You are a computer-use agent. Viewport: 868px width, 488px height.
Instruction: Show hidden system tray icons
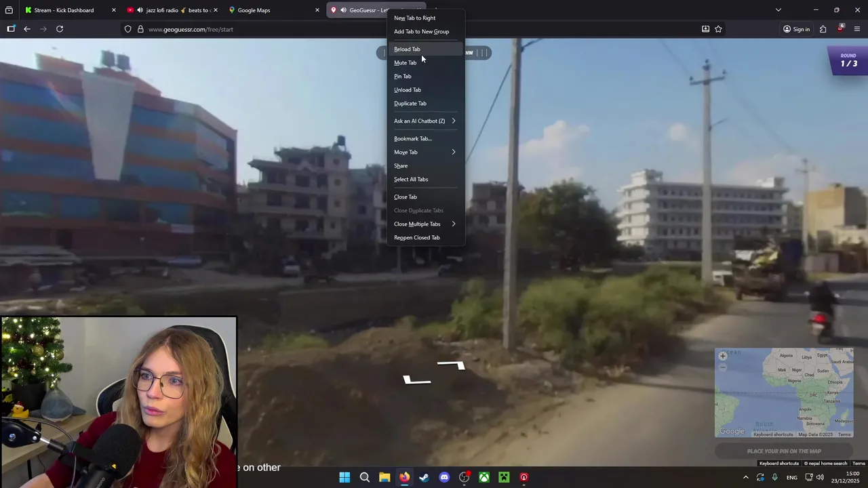click(x=745, y=477)
